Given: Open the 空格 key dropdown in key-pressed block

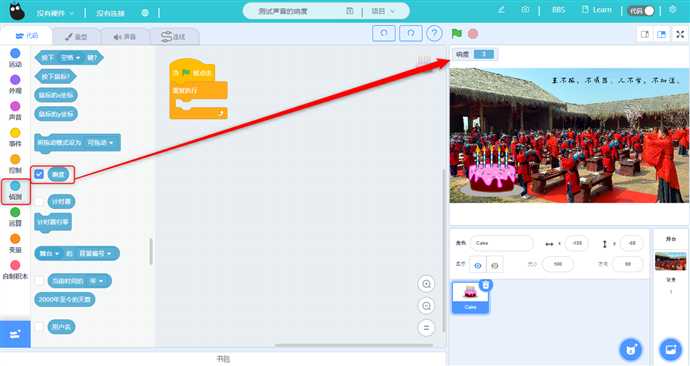Looking at the screenshot, I should (x=70, y=58).
